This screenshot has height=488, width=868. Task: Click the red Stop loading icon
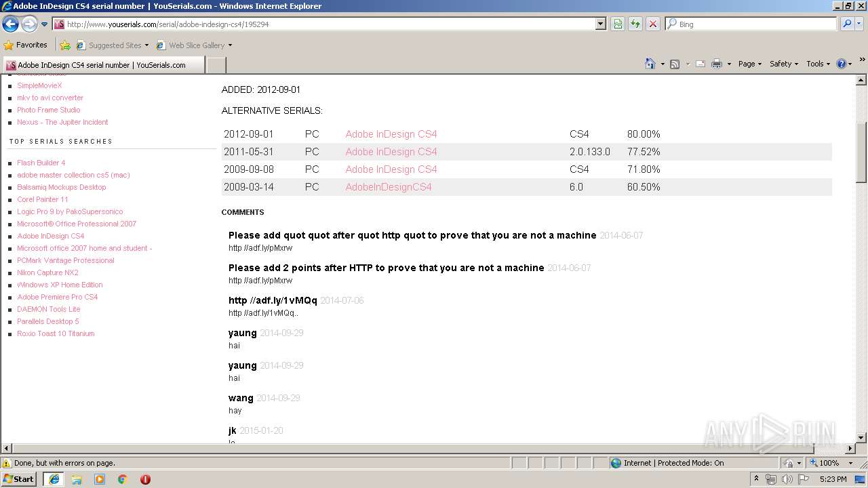coord(653,24)
